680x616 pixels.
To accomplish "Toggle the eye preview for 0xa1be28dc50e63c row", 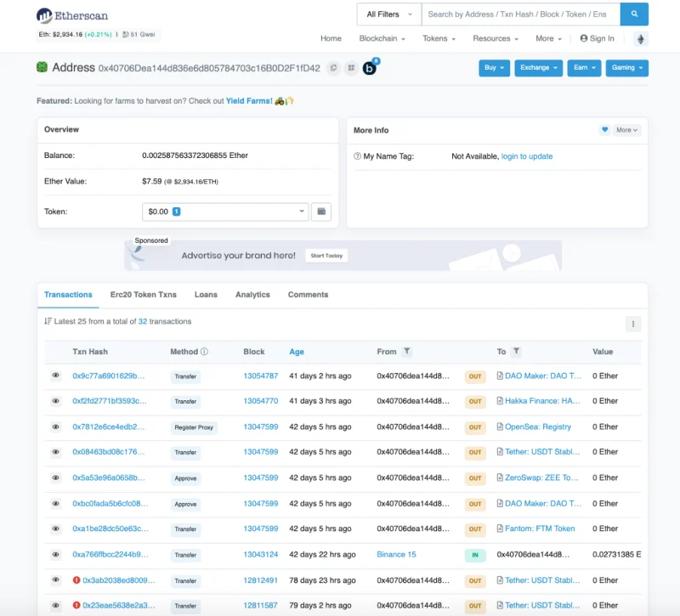I will pos(55,528).
